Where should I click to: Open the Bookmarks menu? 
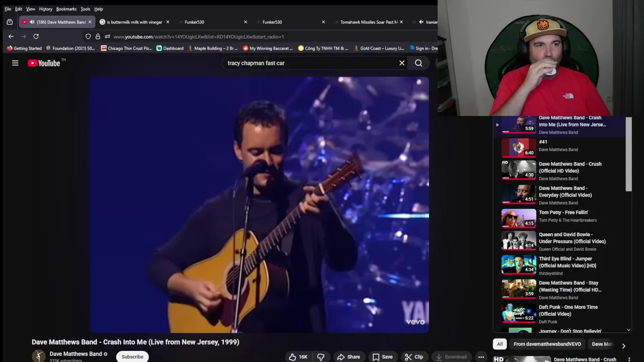coord(66,9)
